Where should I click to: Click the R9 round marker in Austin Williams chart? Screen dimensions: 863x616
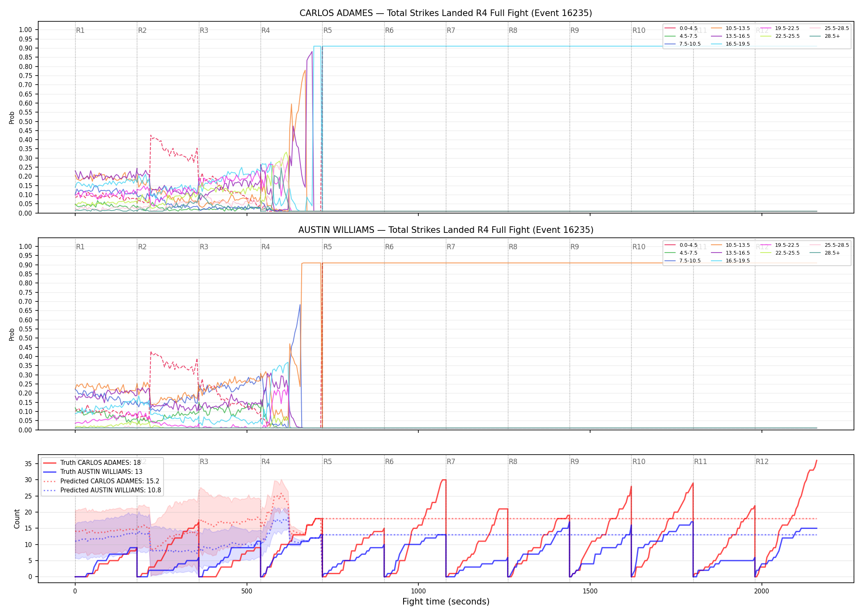pyautogui.click(x=575, y=247)
